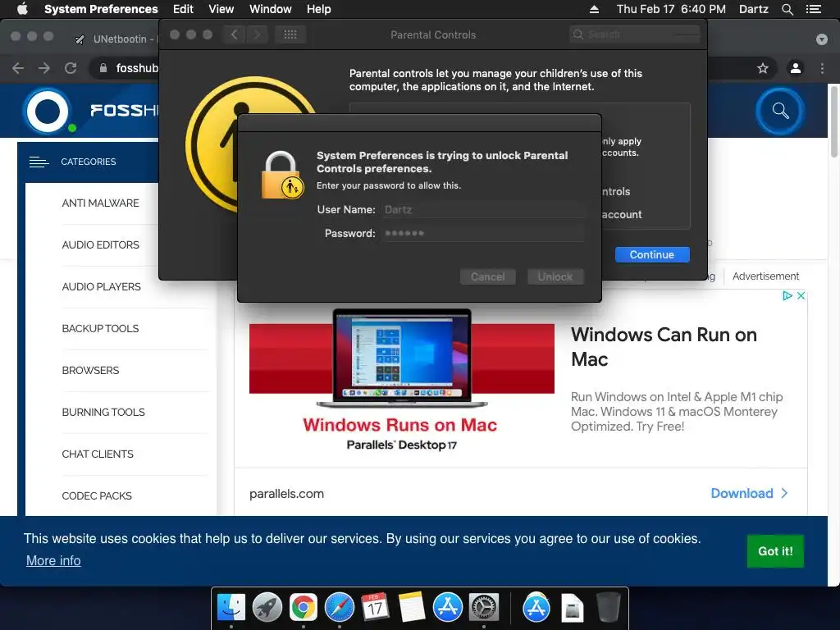Open the Audio Editors category

(100, 244)
